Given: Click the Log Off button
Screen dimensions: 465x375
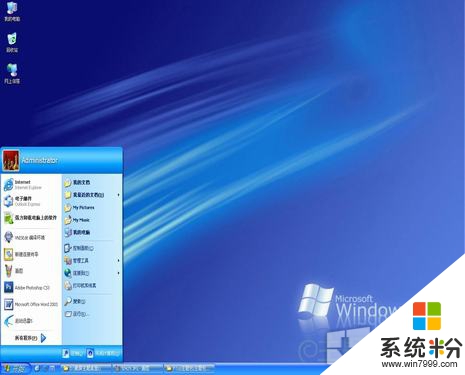Looking at the screenshot, I should click(72, 353).
